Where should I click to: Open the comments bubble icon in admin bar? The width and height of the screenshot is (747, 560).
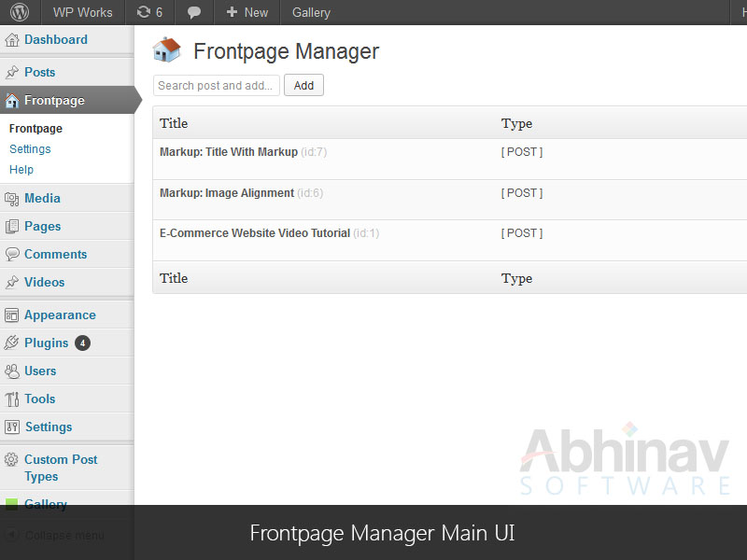[x=194, y=12]
